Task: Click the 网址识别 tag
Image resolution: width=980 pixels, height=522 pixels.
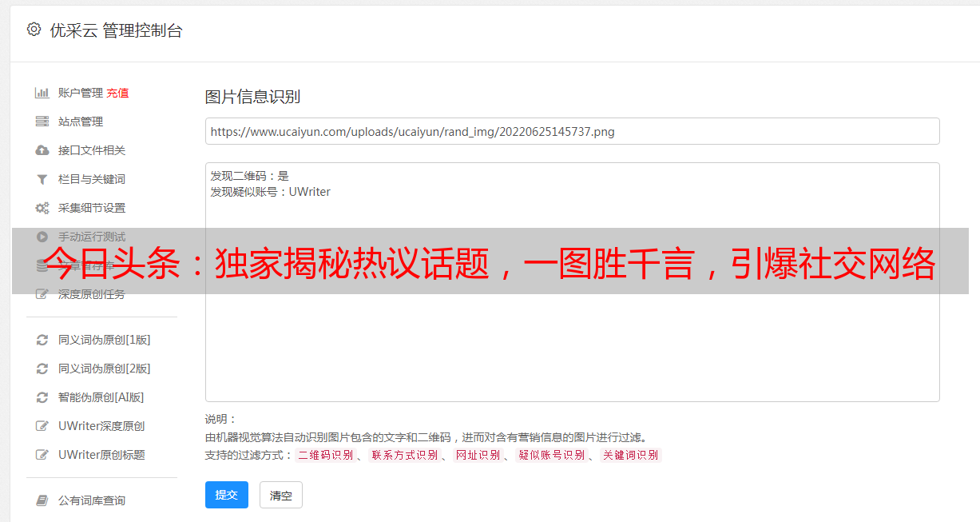Action: [x=478, y=455]
